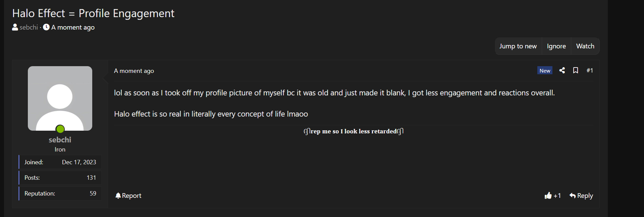Screen dimensions: 644x217
Task: Ignore this thread
Action: (x=556, y=46)
